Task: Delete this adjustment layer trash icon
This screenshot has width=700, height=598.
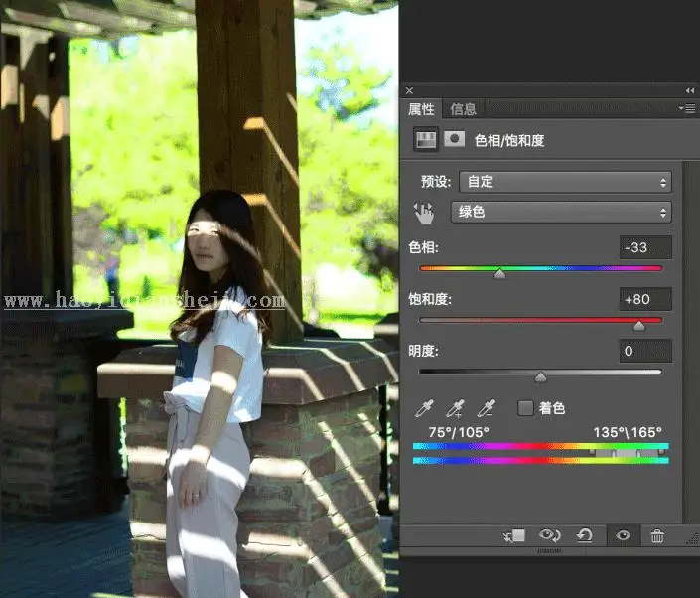Action: click(x=657, y=535)
